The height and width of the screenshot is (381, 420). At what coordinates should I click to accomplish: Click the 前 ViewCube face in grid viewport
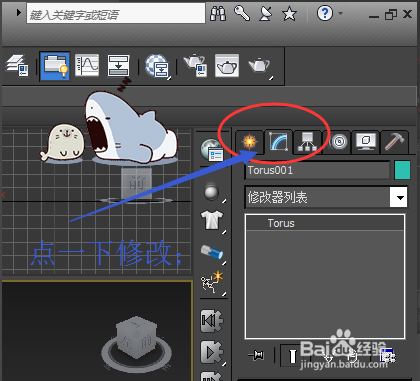coord(137,183)
